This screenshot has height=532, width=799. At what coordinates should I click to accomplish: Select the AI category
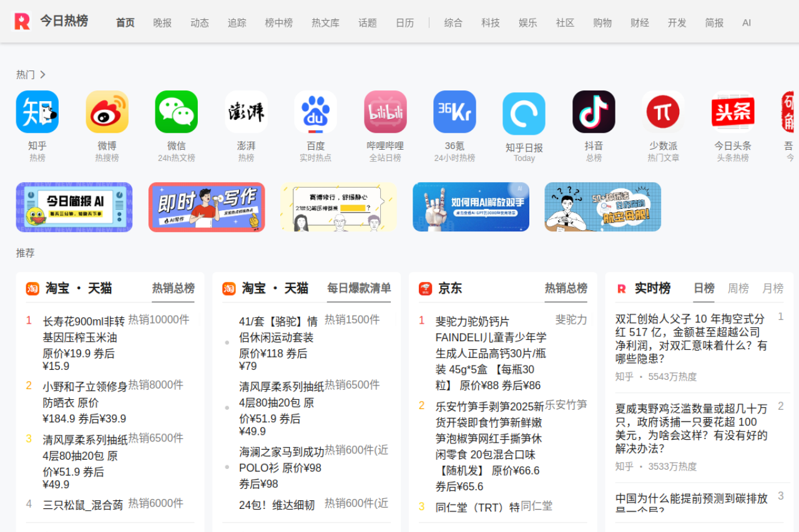(x=747, y=23)
